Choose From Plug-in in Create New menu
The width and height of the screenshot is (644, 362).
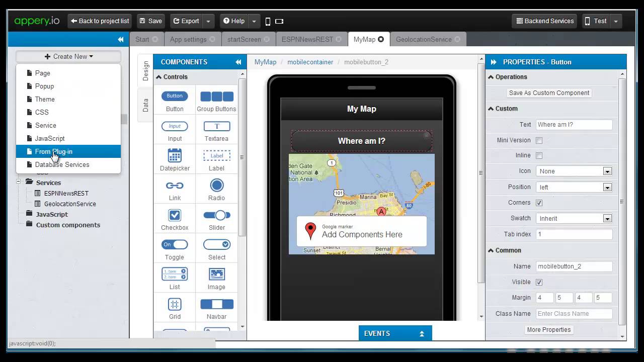pyautogui.click(x=54, y=151)
